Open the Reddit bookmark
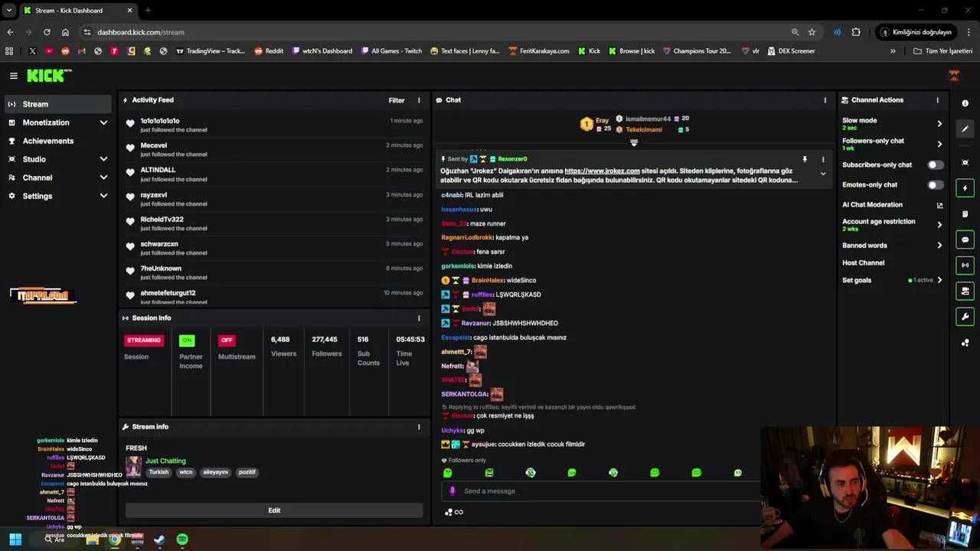The image size is (980, 551). tap(269, 51)
